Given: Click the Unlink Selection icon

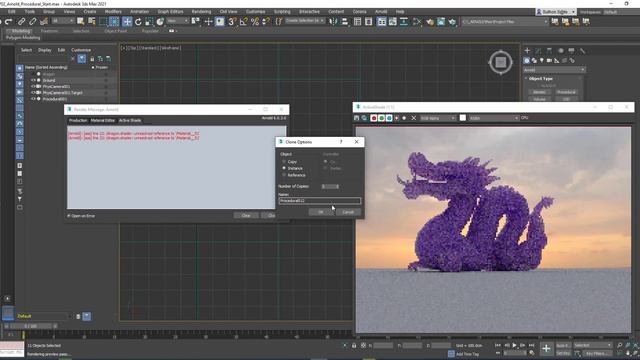Looking at the screenshot, I should point(32,22).
